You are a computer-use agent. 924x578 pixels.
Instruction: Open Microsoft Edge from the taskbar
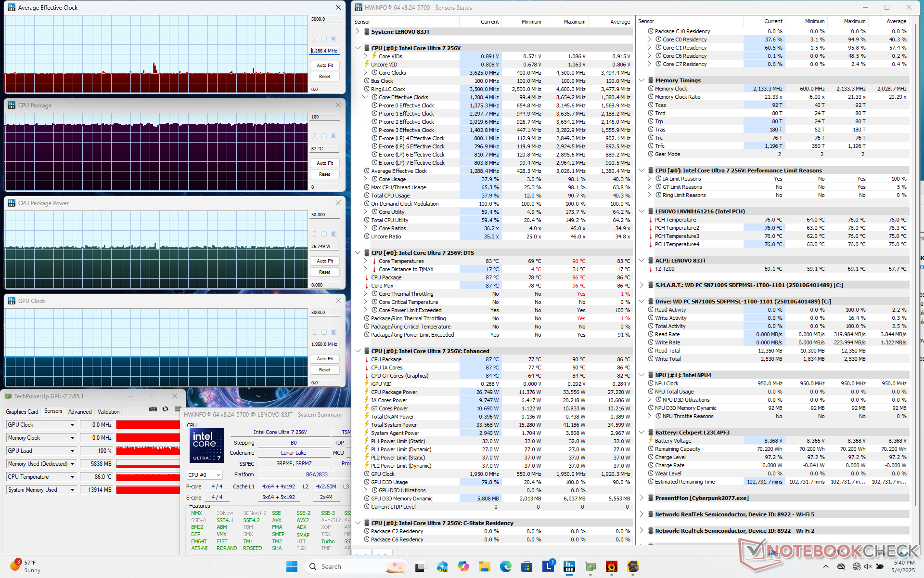point(505,566)
